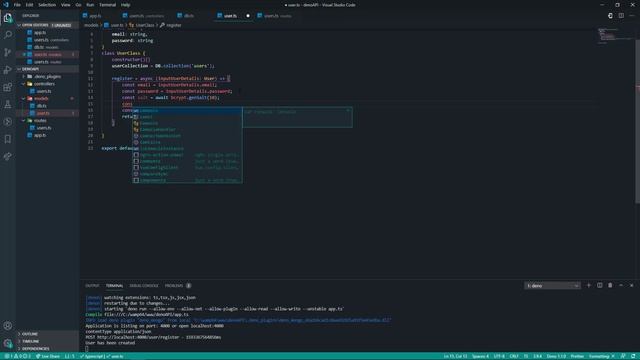The width and height of the screenshot is (640, 360).
Task: Click the Open Changes icon in the editor toolbar
Action: coord(610,16)
